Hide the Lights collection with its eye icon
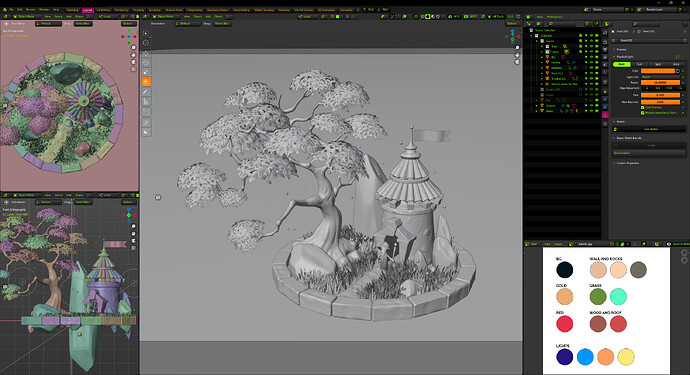 pos(591,51)
